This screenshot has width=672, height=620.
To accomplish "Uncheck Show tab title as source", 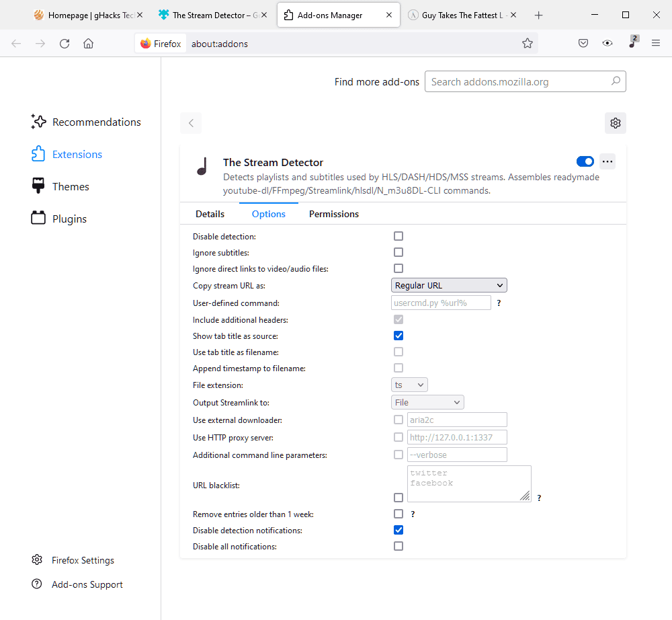I will [398, 336].
